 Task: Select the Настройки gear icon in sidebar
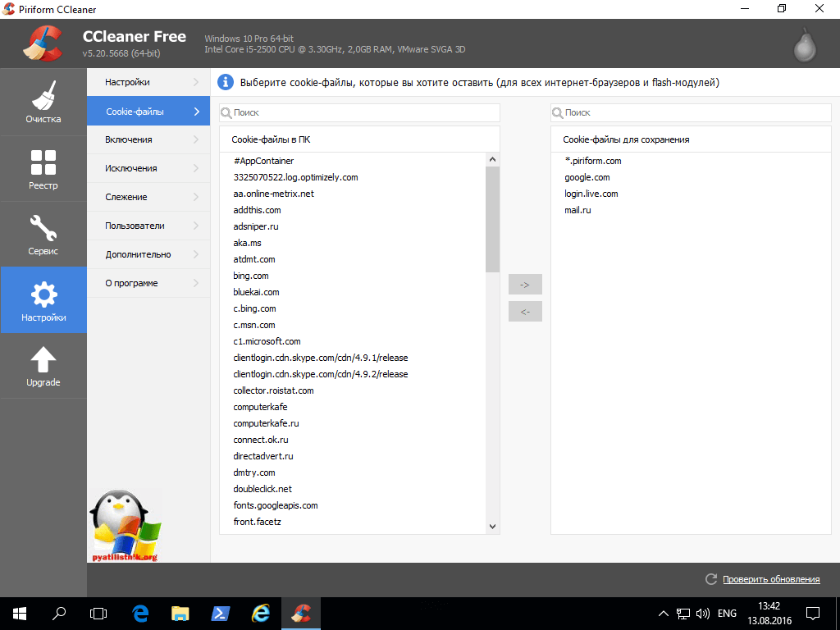pos(43,294)
